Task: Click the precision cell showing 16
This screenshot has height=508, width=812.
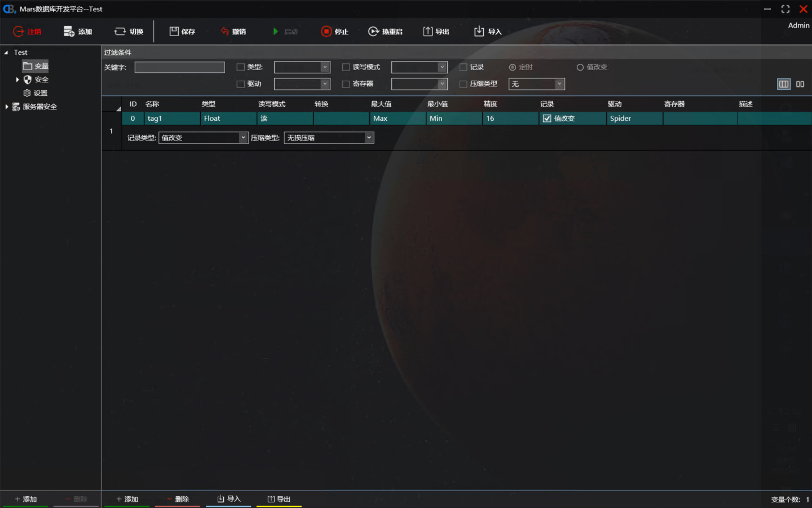Action: (511, 119)
